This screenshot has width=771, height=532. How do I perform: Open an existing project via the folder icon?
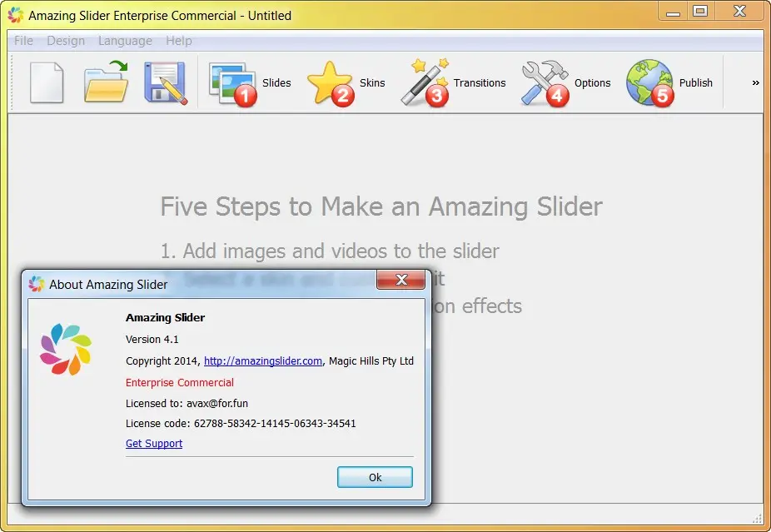pos(107,82)
